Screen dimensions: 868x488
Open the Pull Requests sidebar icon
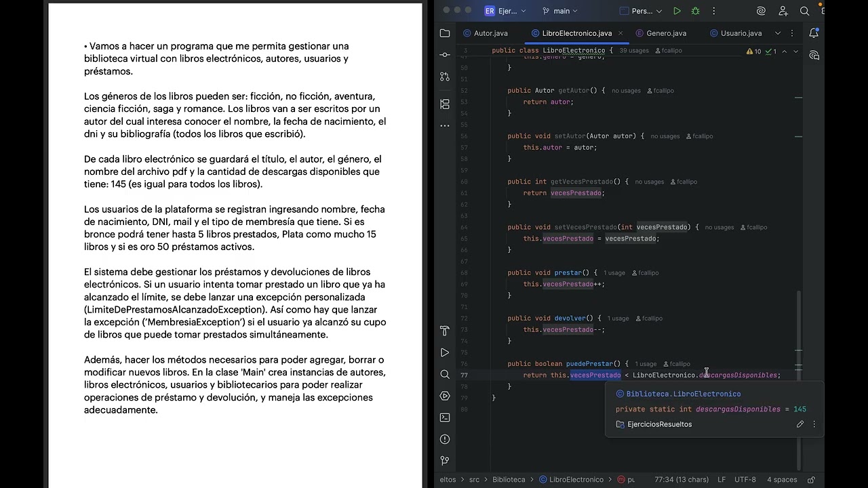click(445, 77)
